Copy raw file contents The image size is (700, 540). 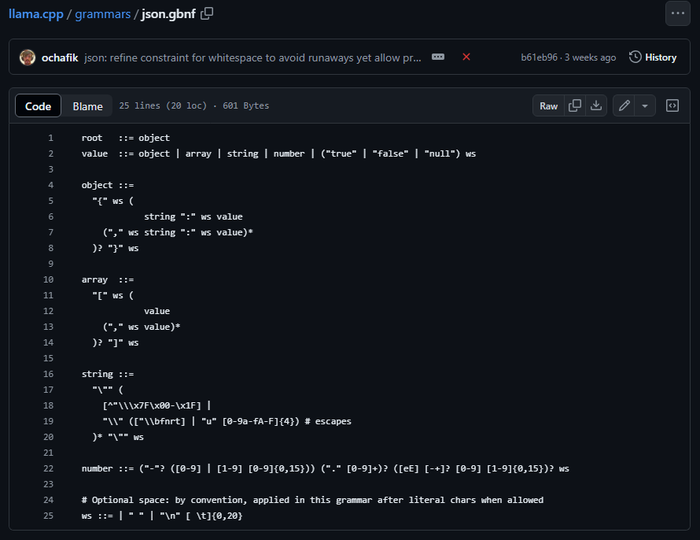point(575,106)
